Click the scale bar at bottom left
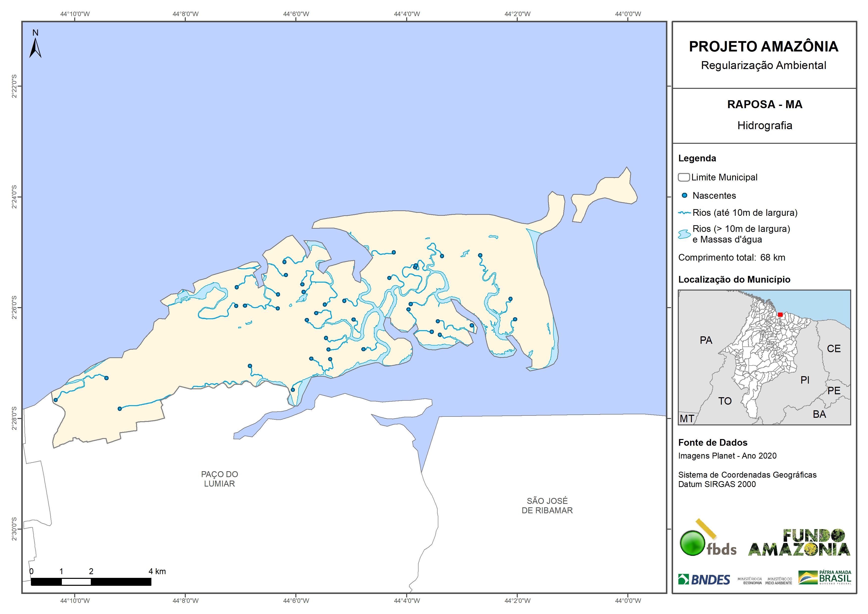 click(91, 582)
